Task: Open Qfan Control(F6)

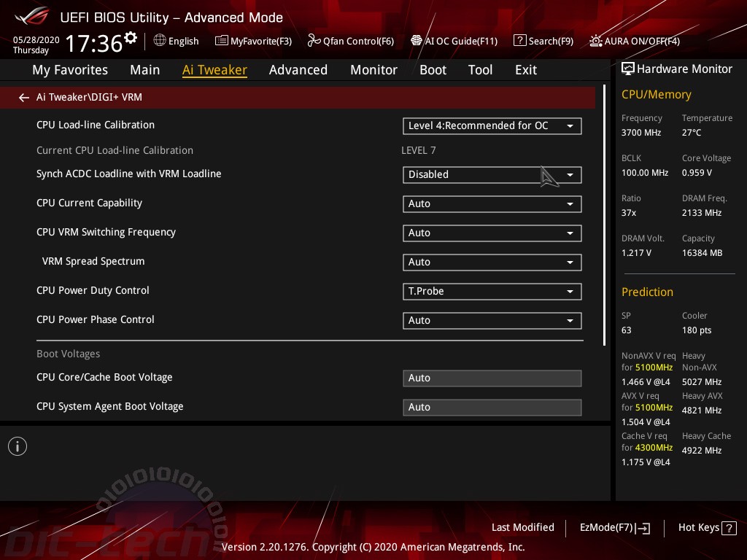Action: [358, 42]
